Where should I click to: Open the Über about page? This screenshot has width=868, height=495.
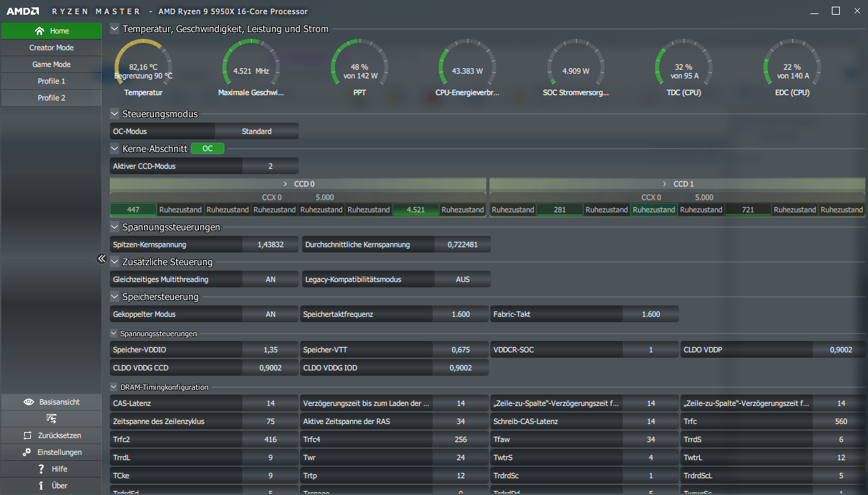tap(51, 486)
